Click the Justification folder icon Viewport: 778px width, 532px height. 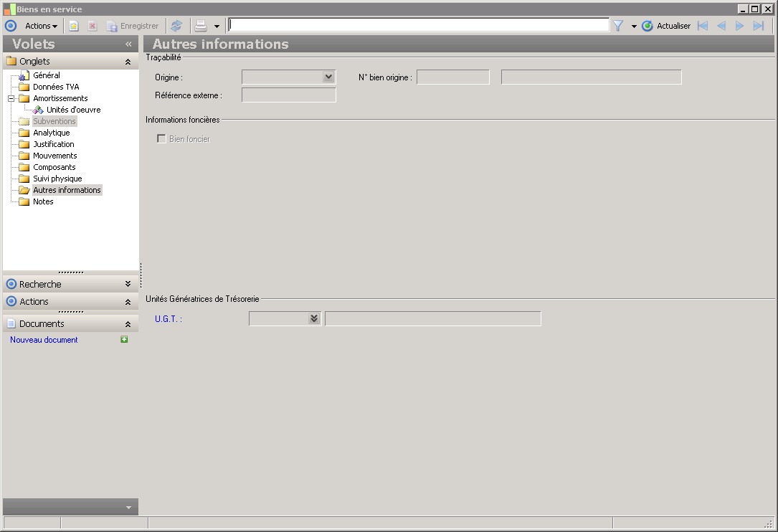pos(24,144)
